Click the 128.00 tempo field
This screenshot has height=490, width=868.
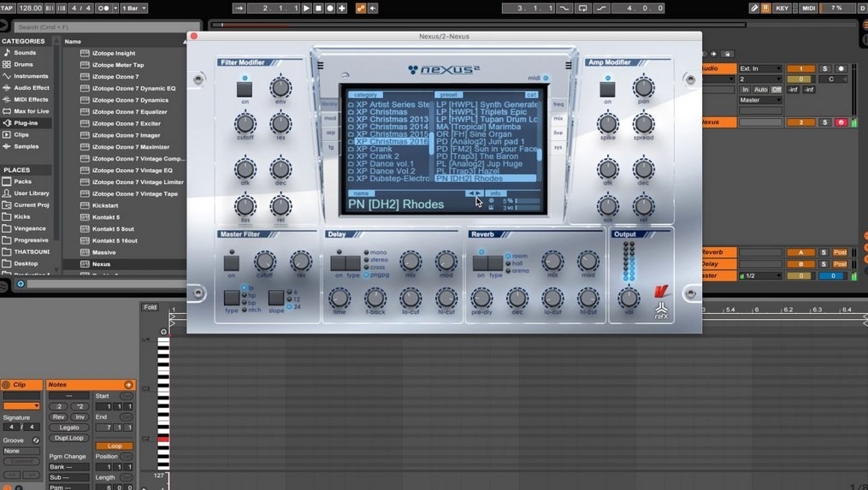click(30, 9)
